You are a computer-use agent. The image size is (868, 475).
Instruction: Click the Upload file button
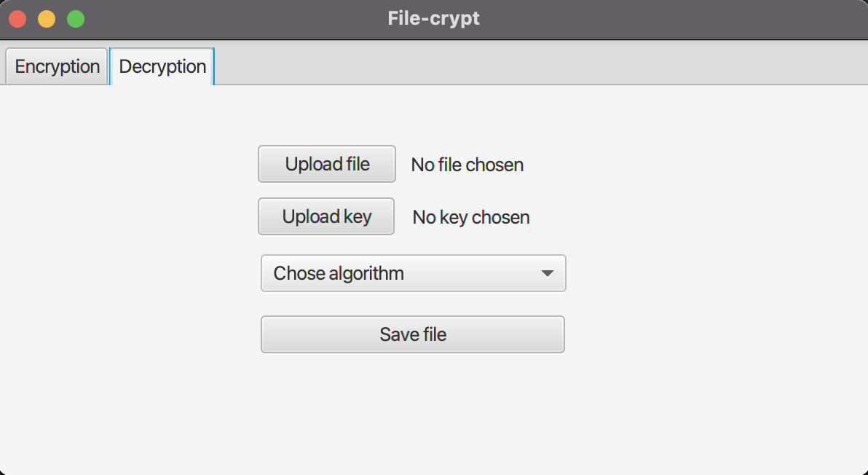(x=326, y=164)
